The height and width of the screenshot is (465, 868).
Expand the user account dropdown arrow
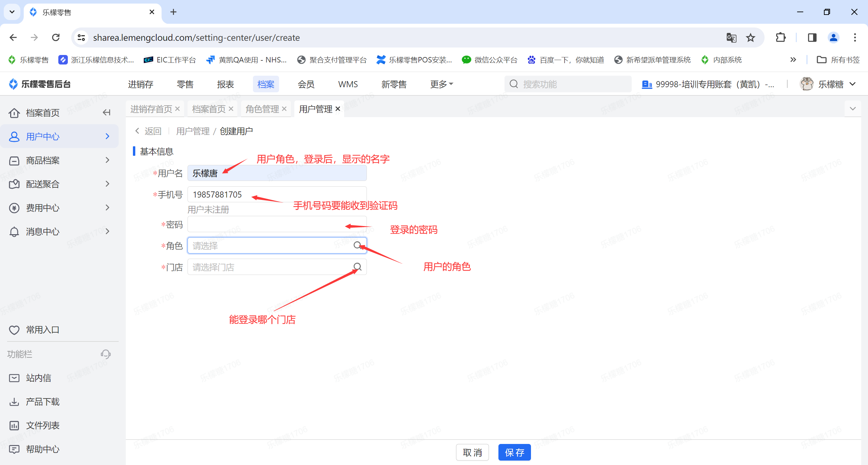853,84
